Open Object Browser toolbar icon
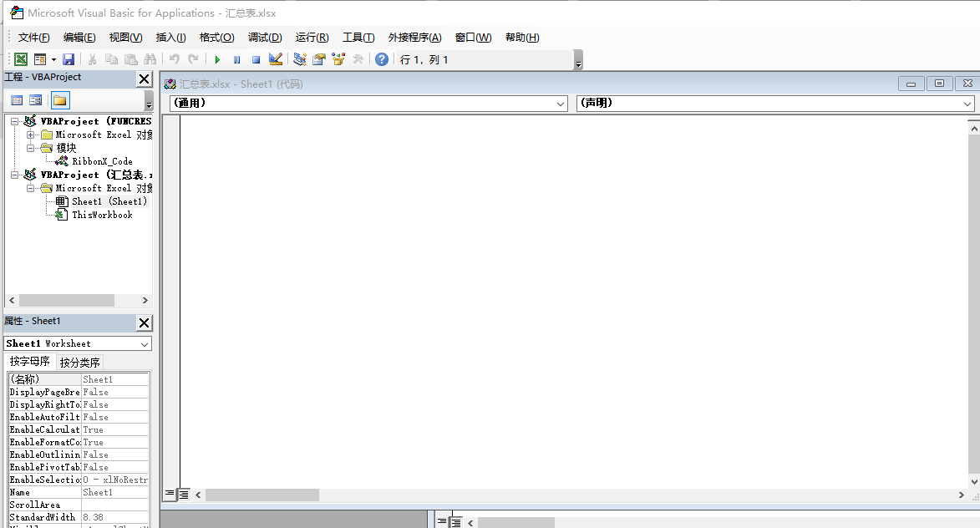The width and height of the screenshot is (980, 528). tap(338, 59)
